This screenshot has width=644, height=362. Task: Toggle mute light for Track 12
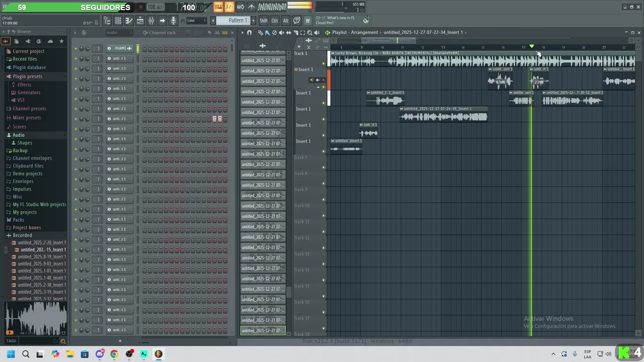point(324,248)
